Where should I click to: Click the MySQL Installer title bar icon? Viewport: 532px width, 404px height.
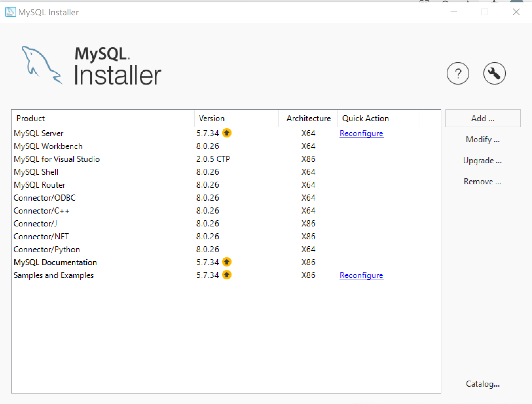click(x=11, y=12)
